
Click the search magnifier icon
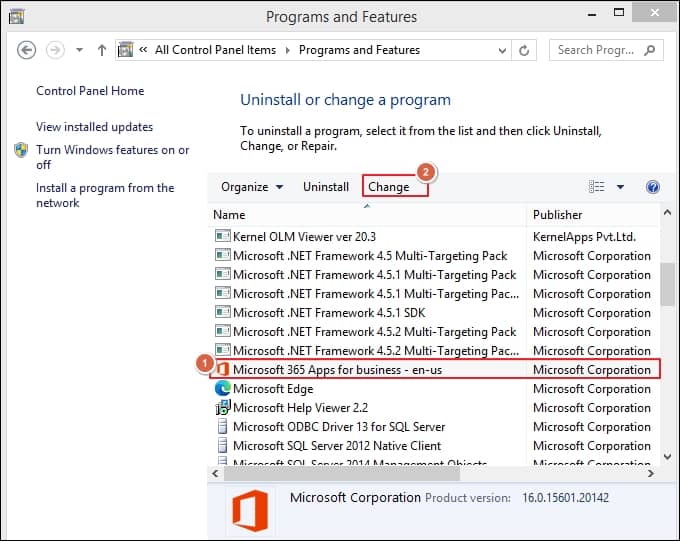650,50
